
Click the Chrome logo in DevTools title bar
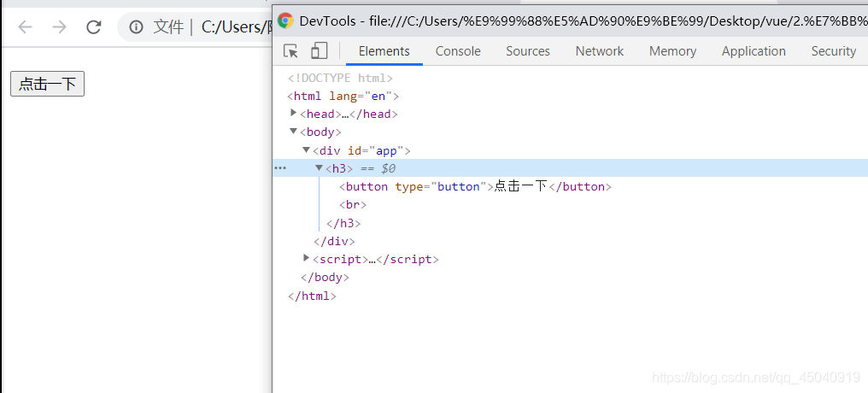click(x=285, y=21)
